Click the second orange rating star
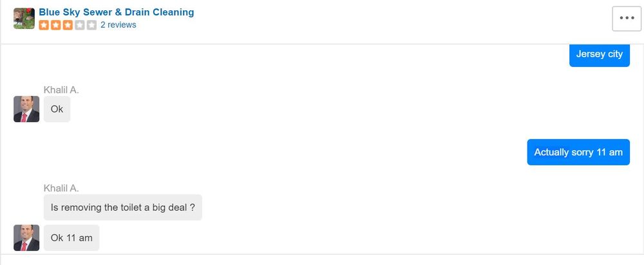 [x=56, y=25]
